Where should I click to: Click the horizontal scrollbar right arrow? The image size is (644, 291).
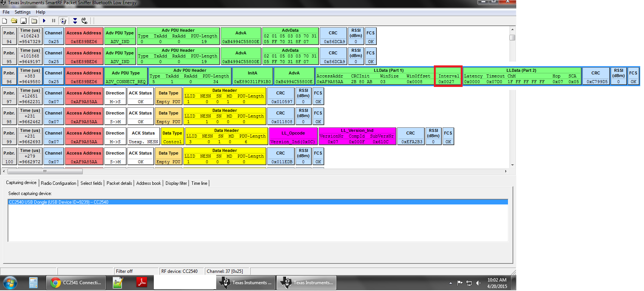[506, 172]
